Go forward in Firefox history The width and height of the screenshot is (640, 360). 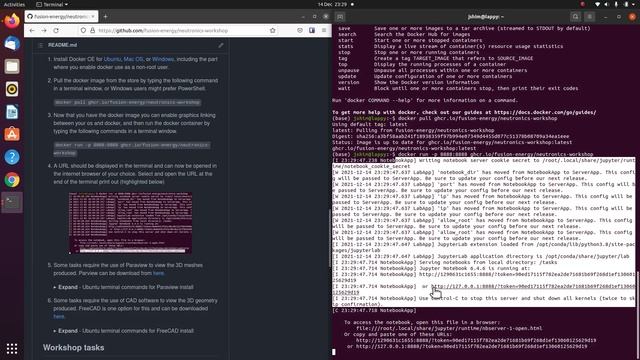tap(44, 31)
